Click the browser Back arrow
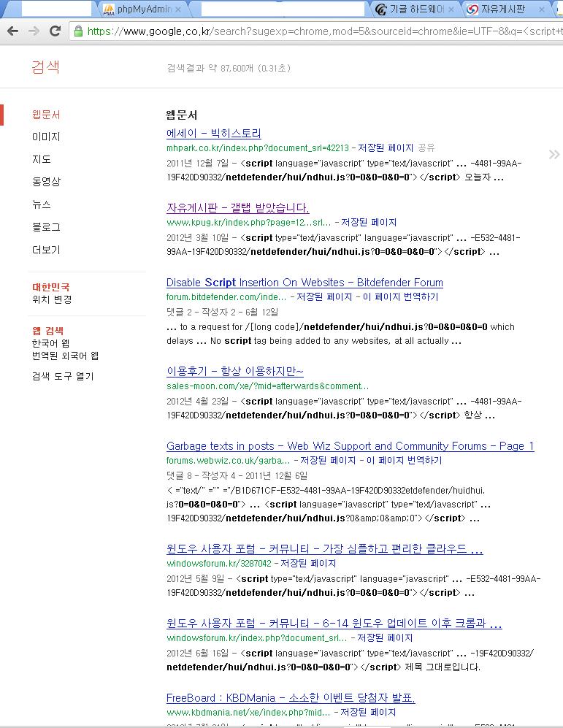 pyautogui.click(x=13, y=31)
